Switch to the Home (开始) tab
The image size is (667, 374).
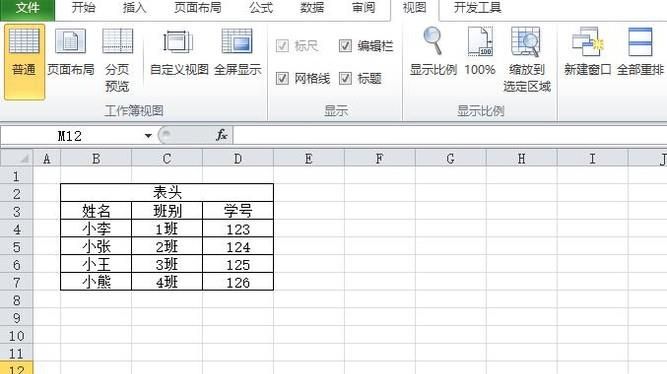[x=83, y=8]
